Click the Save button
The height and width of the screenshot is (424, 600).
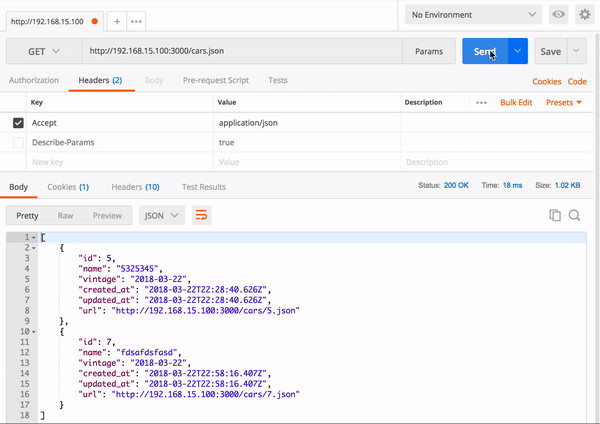[551, 51]
